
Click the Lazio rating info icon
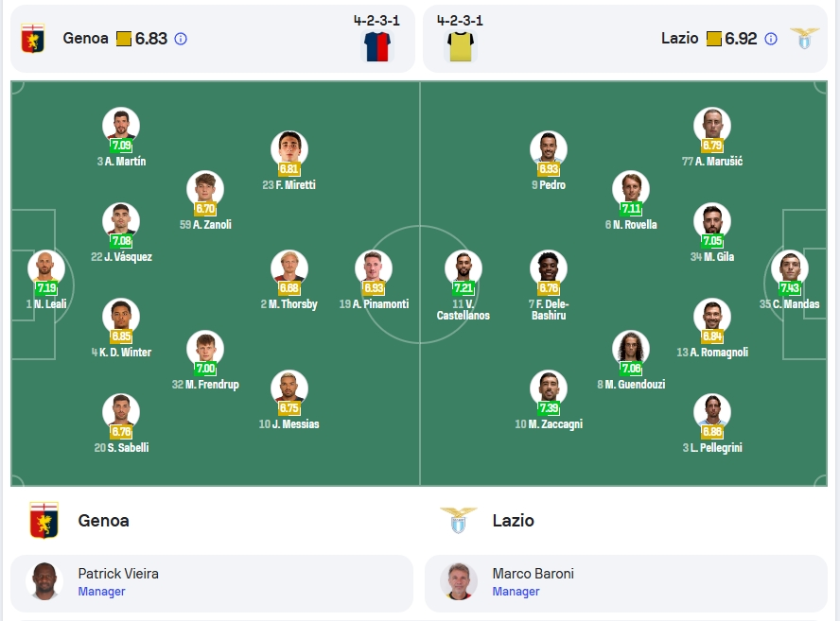click(x=771, y=39)
